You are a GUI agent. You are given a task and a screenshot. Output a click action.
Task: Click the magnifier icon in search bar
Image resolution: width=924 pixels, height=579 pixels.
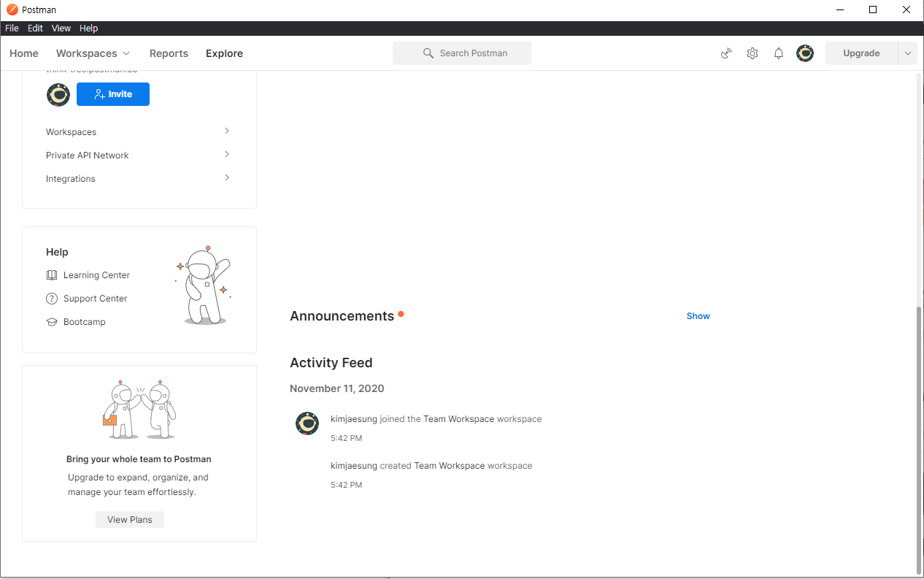428,53
